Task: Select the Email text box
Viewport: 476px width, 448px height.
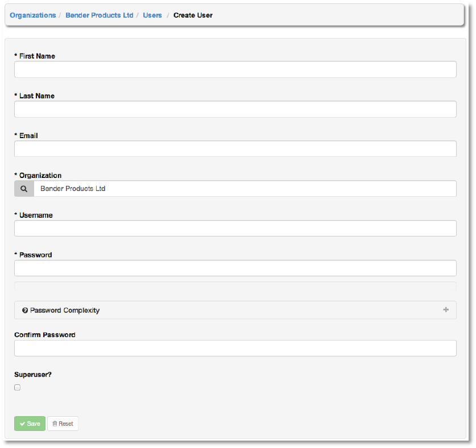Action: point(235,149)
